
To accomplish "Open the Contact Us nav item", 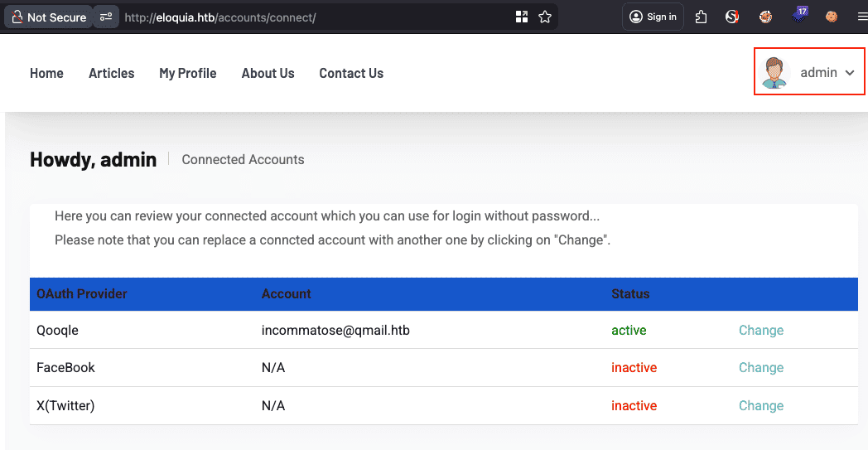I will tap(351, 73).
